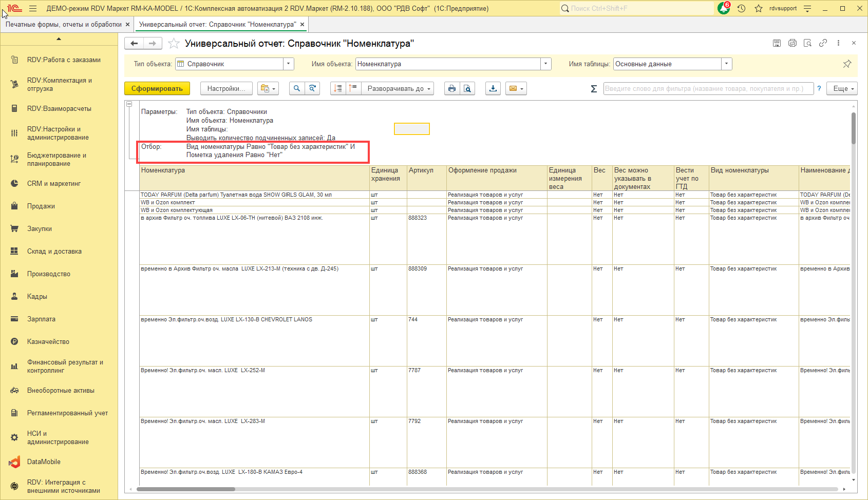Toggle the pin icon in the settings bar
Screen dimensions: 868x500
coord(847,64)
